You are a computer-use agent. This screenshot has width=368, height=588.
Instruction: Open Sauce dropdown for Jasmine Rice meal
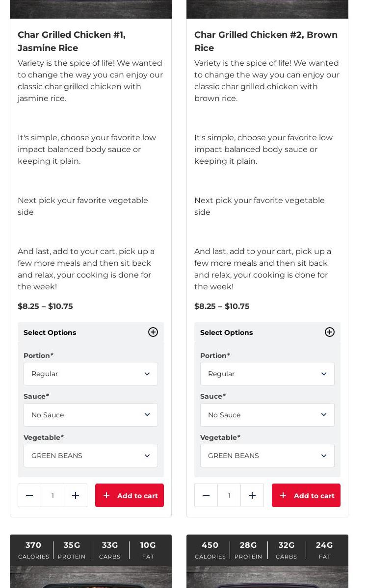(91, 415)
